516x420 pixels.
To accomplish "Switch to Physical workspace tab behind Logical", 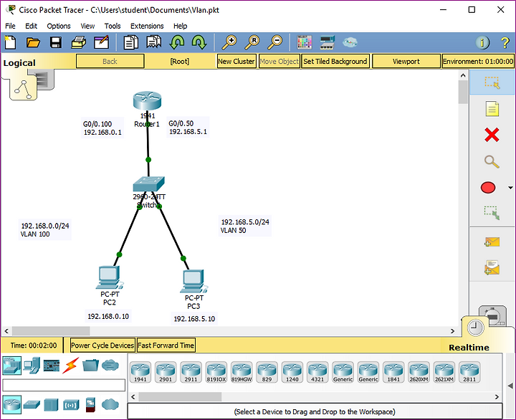I will 44,79.
